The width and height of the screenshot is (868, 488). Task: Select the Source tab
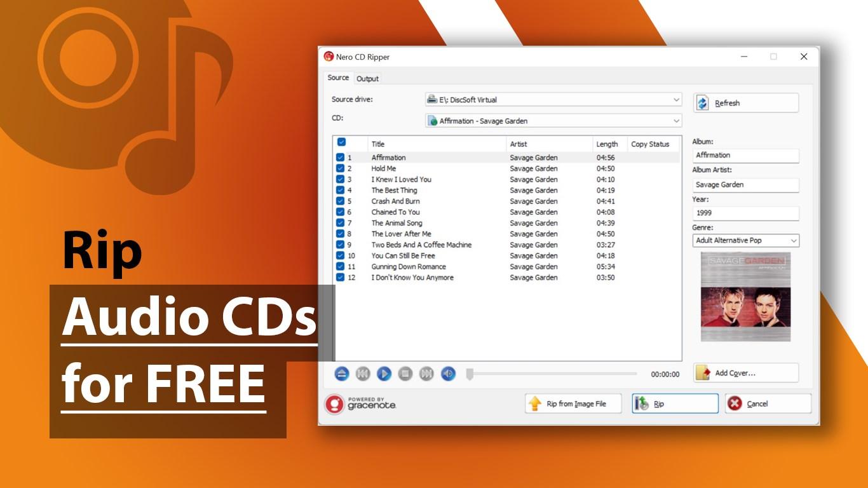(338, 78)
